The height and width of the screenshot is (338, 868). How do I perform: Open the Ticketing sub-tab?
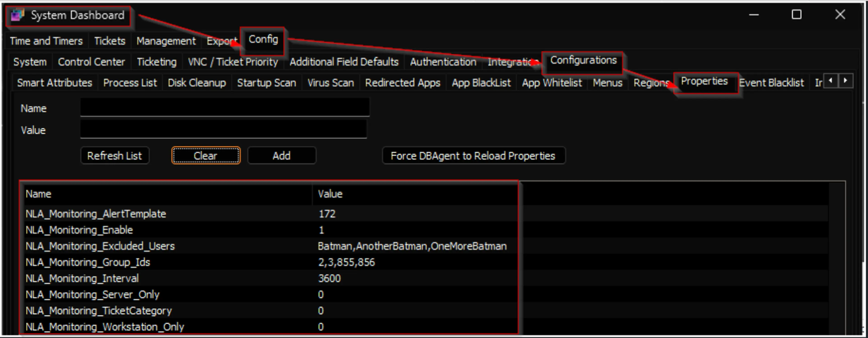tap(156, 62)
